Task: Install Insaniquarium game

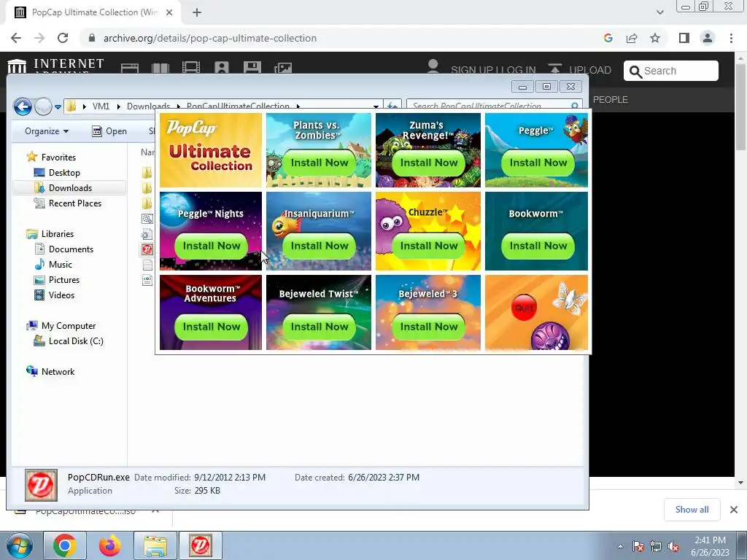Action: tap(320, 246)
